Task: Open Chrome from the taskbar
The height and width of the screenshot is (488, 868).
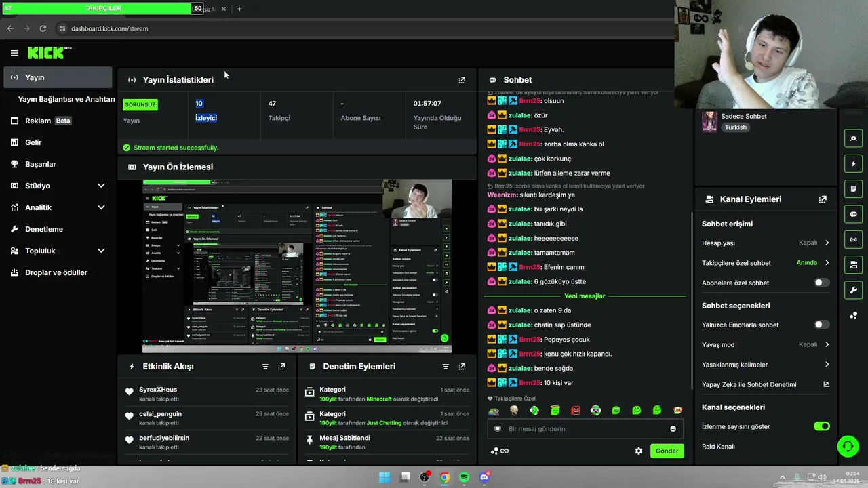Action: coord(445,477)
